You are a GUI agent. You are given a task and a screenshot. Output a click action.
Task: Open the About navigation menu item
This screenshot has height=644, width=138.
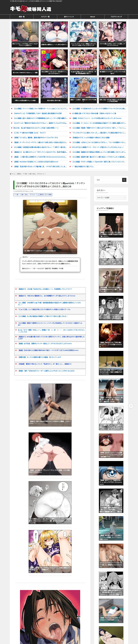(92, 17)
